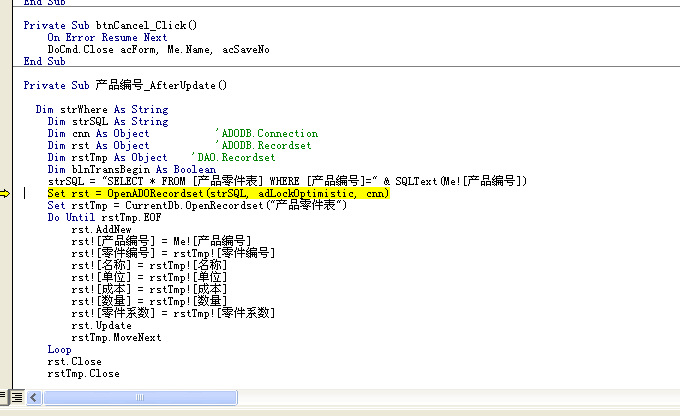Click the highlighted Set rst = OpenADORecordset line
680x416 pixels.
219,193
